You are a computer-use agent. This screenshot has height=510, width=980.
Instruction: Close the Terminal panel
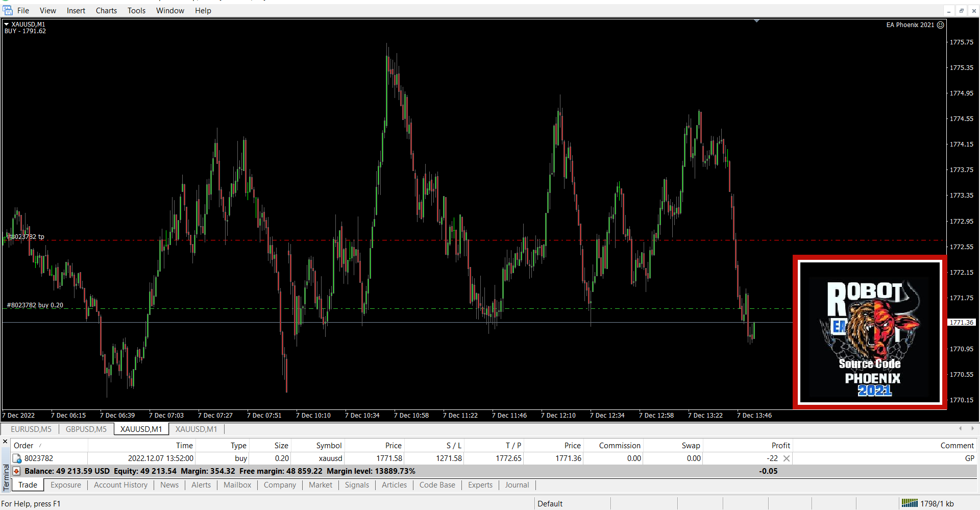(x=5, y=442)
